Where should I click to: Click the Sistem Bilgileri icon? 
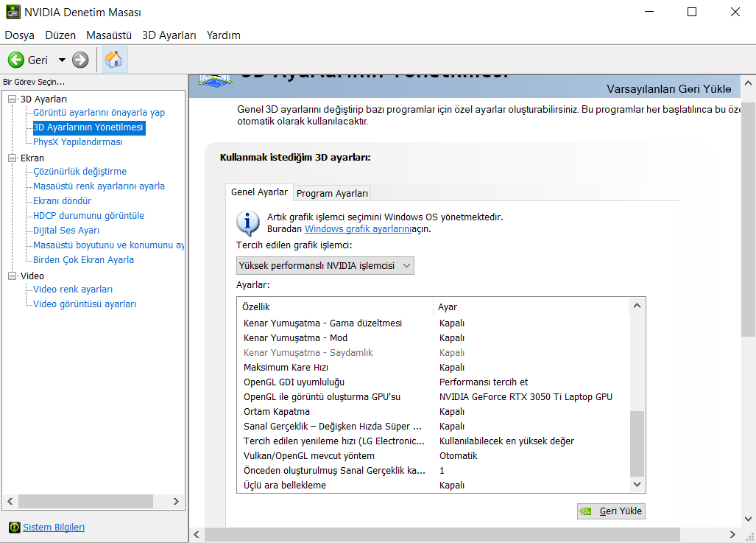(x=15, y=527)
